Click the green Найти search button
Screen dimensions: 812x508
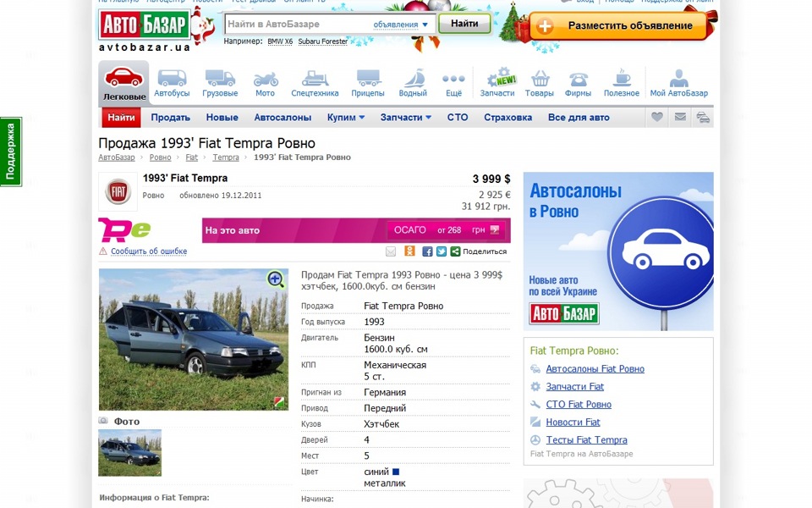point(464,24)
